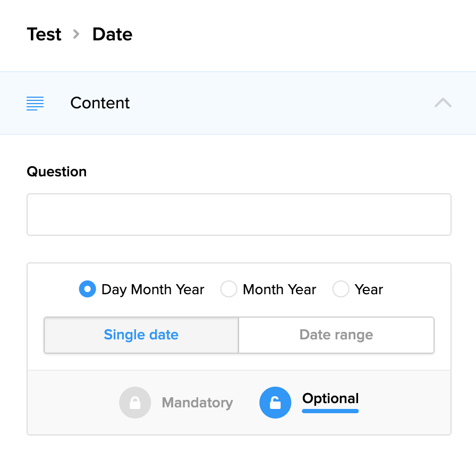The image size is (476, 461).
Task: Click the Question field label
Action: [x=57, y=172]
